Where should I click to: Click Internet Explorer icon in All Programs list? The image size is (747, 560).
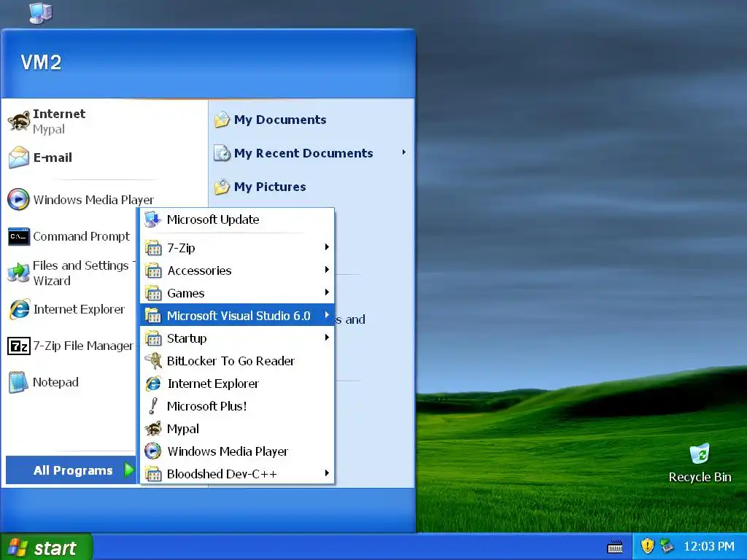coord(153,384)
